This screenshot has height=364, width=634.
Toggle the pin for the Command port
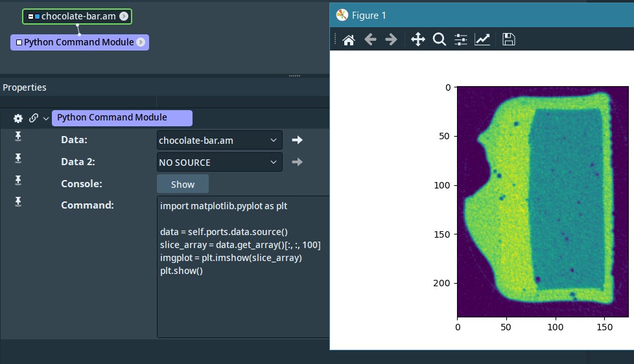point(18,201)
